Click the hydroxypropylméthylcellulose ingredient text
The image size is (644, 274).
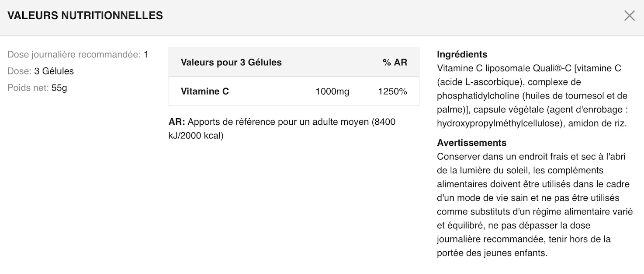coord(499,124)
